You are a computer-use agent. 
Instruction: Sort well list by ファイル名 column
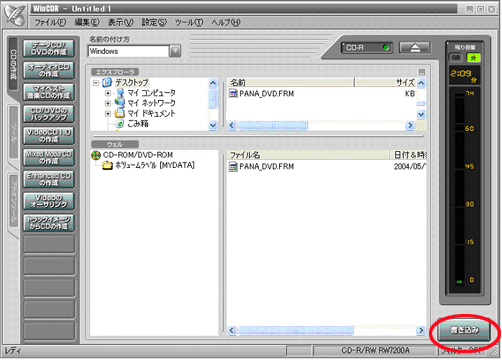[308, 155]
